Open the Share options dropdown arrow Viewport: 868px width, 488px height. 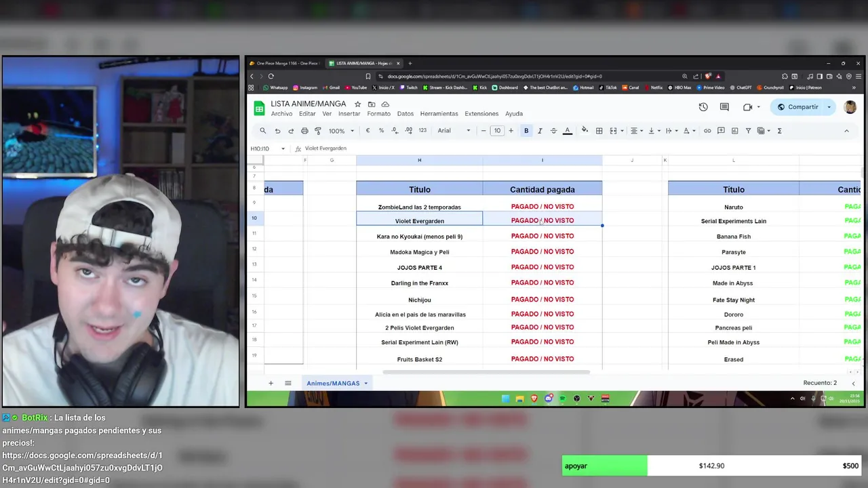click(x=829, y=107)
